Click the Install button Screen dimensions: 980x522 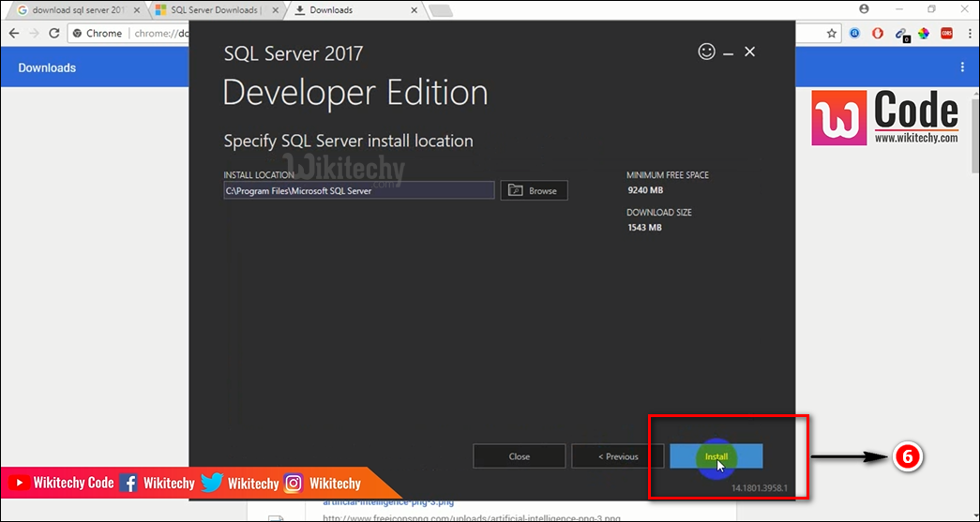tap(716, 456)
